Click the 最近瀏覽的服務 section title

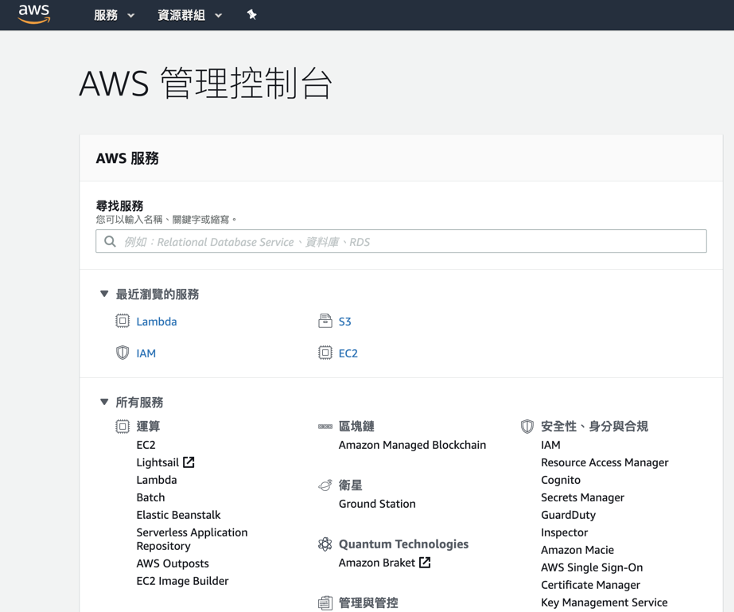[x=157, y=294]
